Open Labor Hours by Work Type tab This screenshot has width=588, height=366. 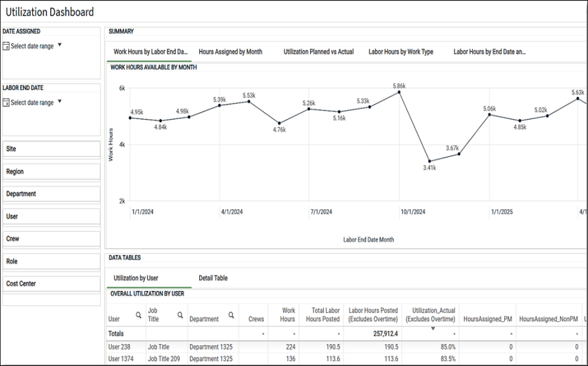pos(400,52)
